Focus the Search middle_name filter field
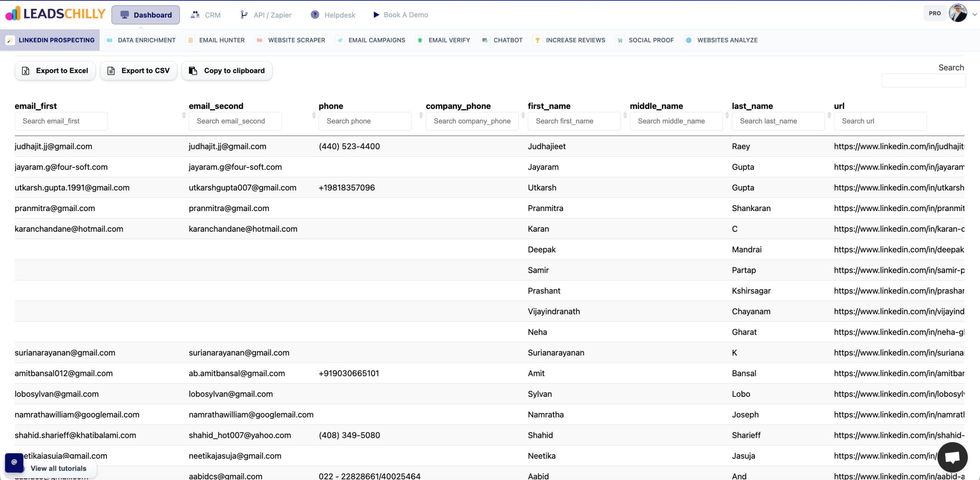980x480 pixels. 676,121
